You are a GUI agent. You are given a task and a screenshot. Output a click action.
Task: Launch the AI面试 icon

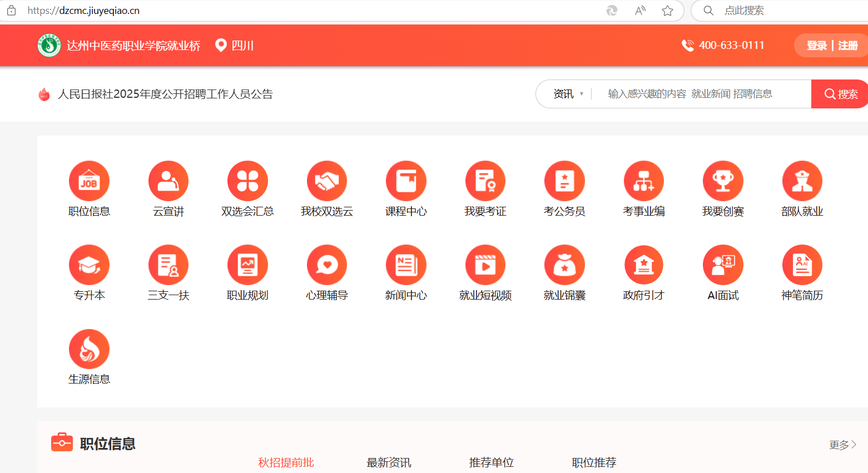click(723, 265)
